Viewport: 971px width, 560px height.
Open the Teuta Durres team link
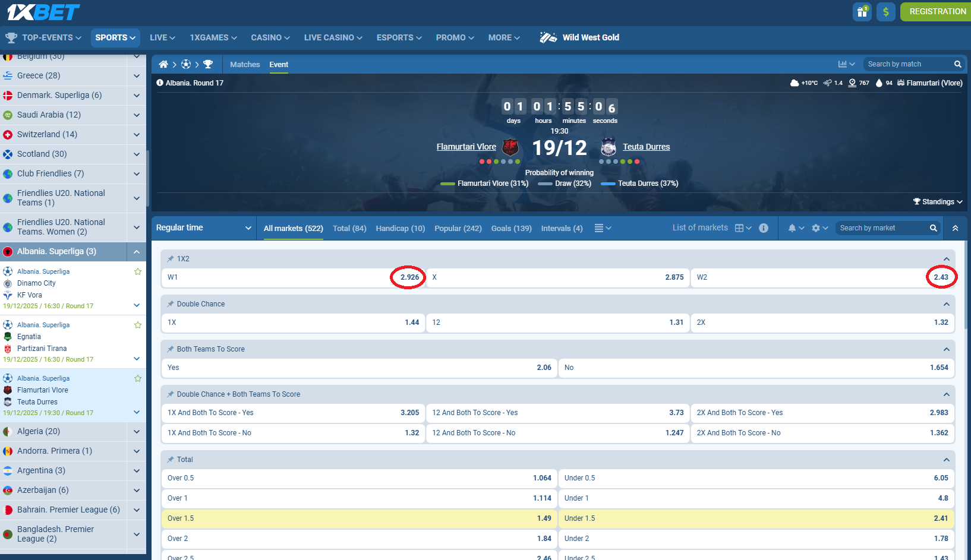coord(646,147)
